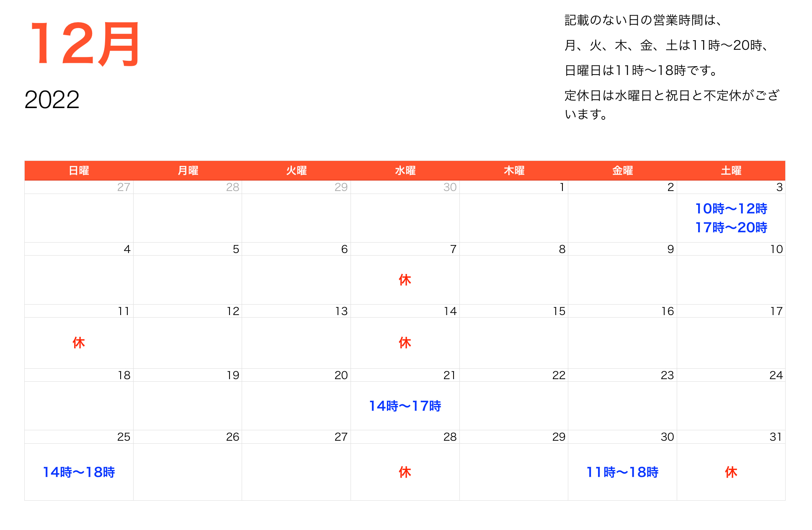This screenshot has height=530, width=812.
Task: Select the 2022 year label
Action: (52, 100)
